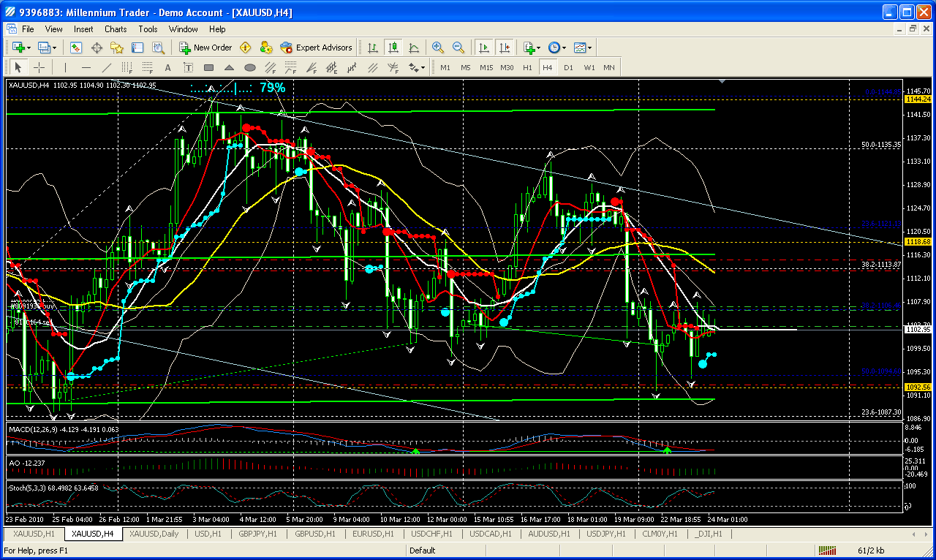Screen dimensions: 936x560
Task: Switch timeframe to MN
Action: [609, 67]
